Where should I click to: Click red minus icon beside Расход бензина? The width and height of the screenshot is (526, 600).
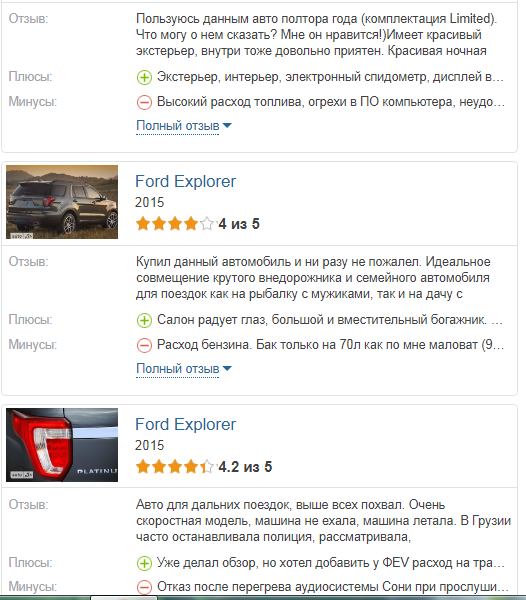click(144, 346)
